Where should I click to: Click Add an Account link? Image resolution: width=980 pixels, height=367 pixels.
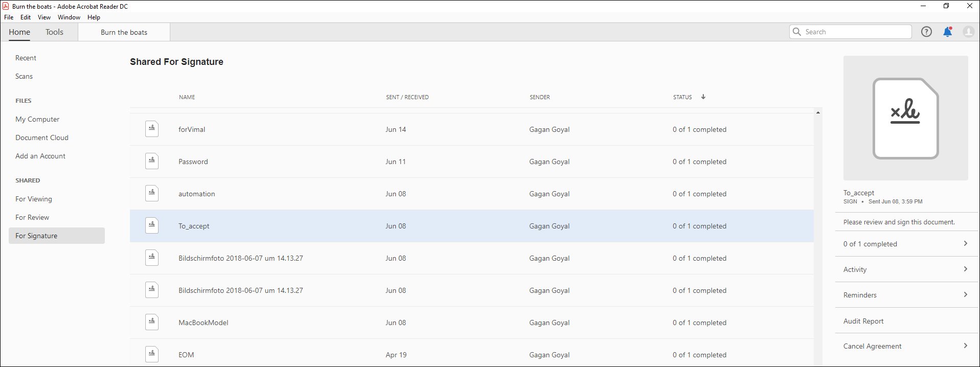click(x=40, y=156)
